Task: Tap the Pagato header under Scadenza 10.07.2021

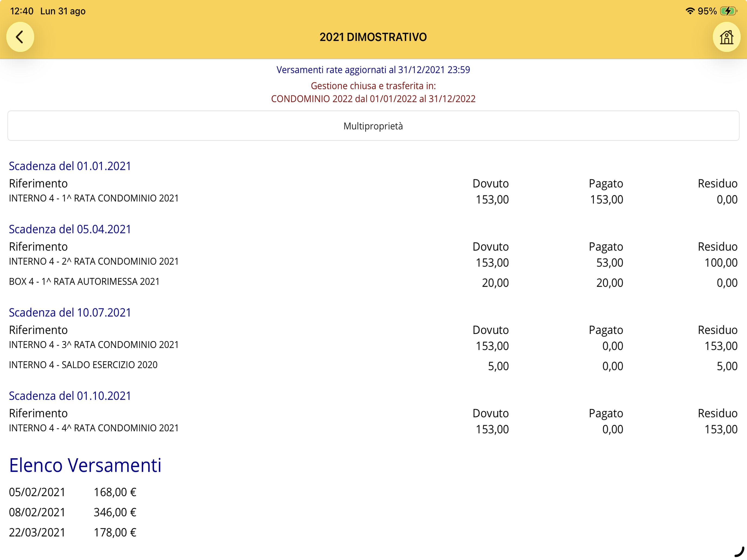Action: (606, 330)
